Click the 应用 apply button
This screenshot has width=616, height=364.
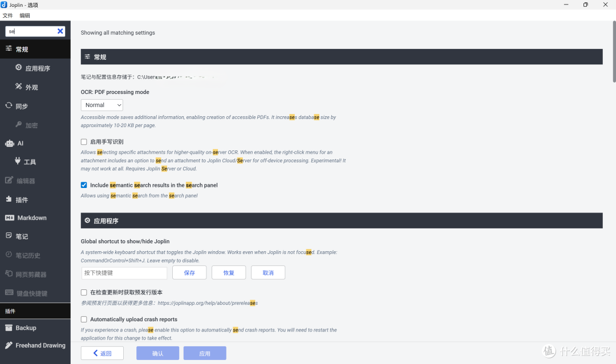point(205,353)
